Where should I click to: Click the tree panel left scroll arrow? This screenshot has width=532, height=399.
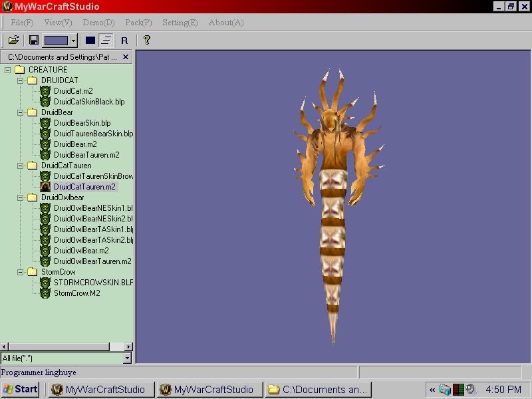coord(4,346)
